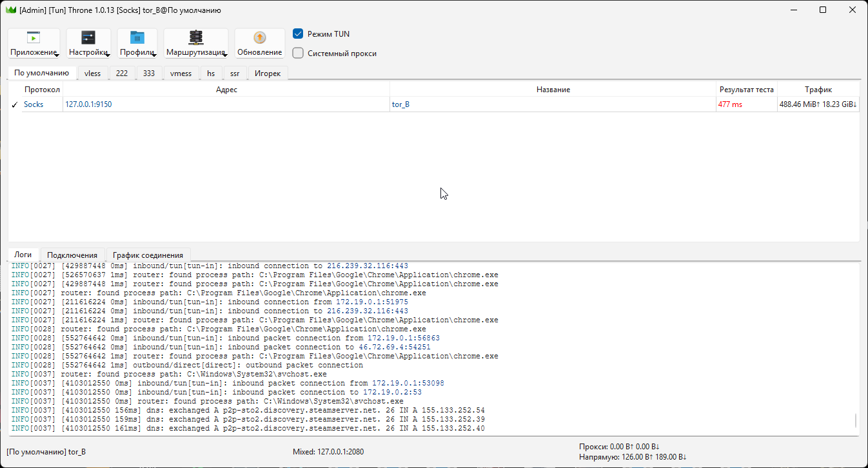The height and width of the screenshot is (468, 868).
Task: Click the Напрямую traffic status line
Action: [x=633, y=457]
